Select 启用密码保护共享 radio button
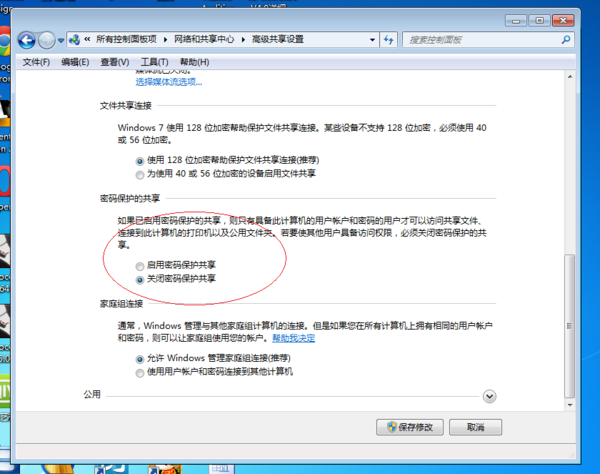 pyautogui.click(x=140, y=266)
